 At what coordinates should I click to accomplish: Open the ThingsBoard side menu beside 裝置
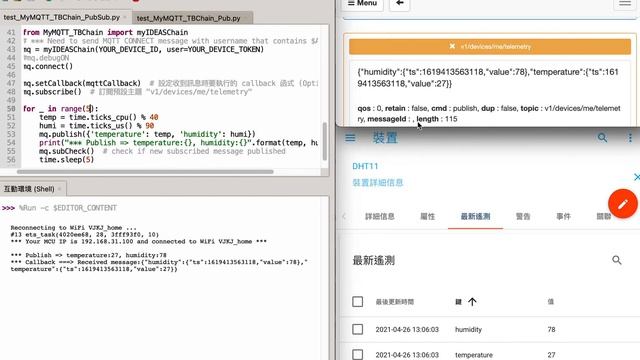(x=350, y=138)
